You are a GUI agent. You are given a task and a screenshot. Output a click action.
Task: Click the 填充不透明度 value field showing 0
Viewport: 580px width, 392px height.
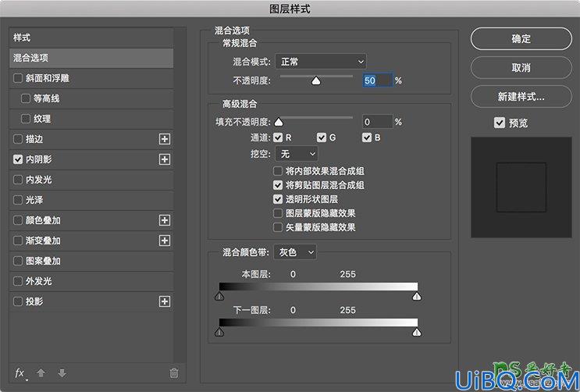[x=377, y=122]
